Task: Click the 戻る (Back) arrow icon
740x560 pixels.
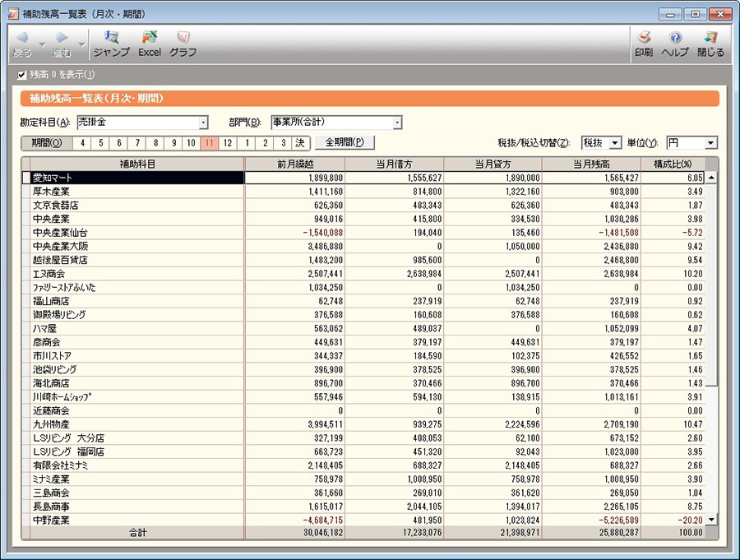Action: [x=22, y=38]
